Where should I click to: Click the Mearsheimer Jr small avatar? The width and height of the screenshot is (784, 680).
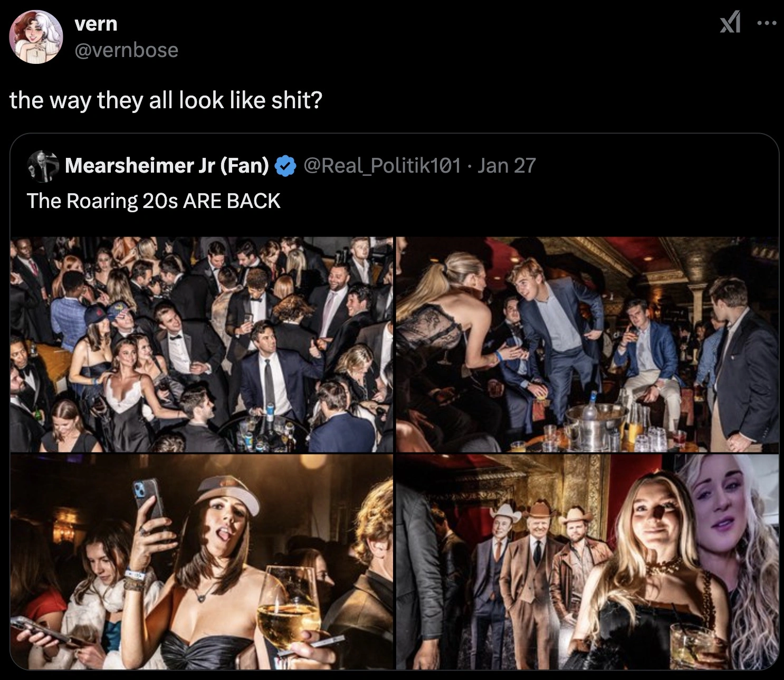pyautogui.click(x=43, y=166)
